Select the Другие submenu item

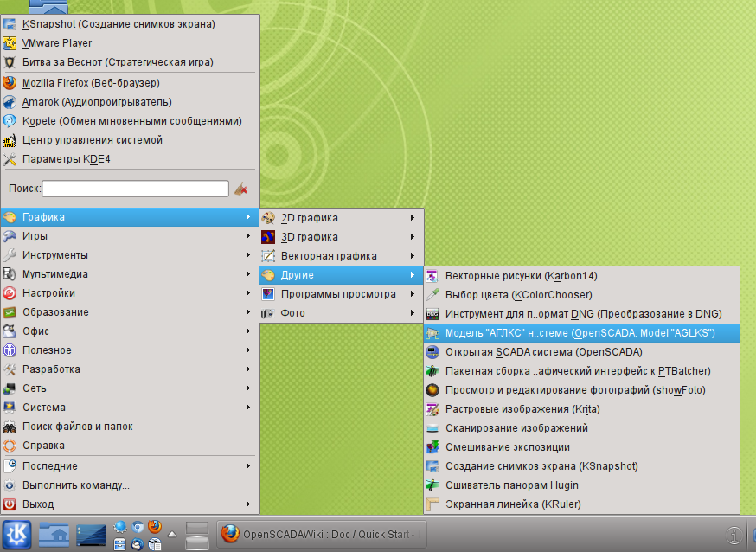342,275
